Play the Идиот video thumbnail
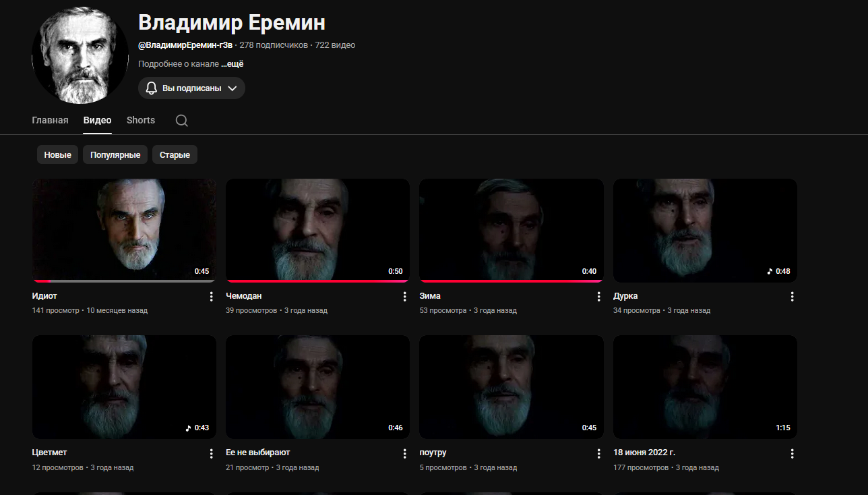 pos(124,230)
